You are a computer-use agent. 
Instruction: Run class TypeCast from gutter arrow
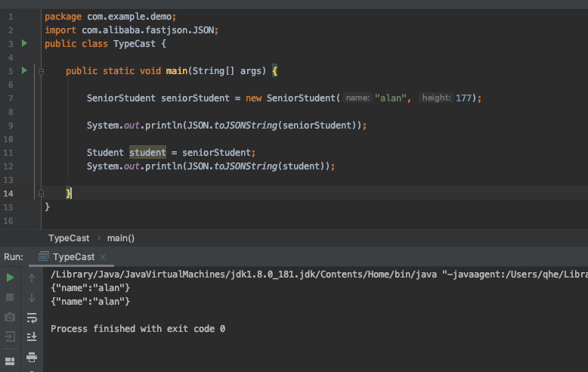click(x=24, y=44)
